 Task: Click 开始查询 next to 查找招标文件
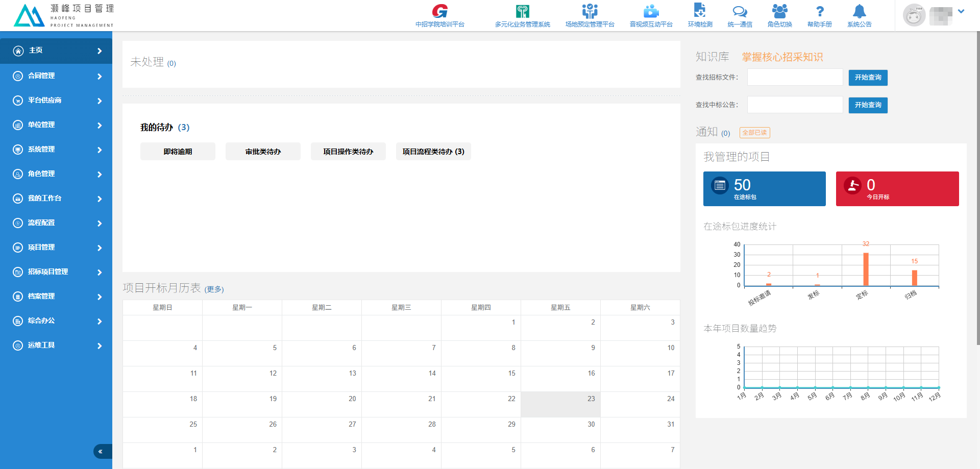(x=868, y=78)
